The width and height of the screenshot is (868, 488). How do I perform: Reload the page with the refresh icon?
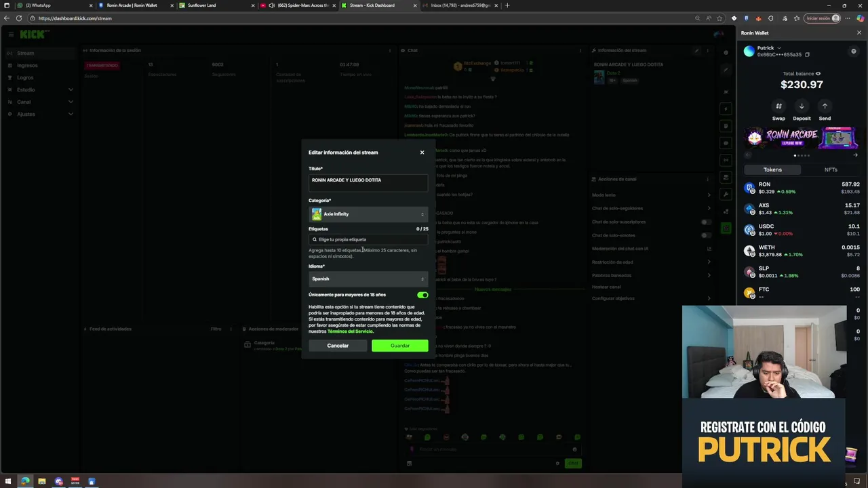(x=19, y=18)
